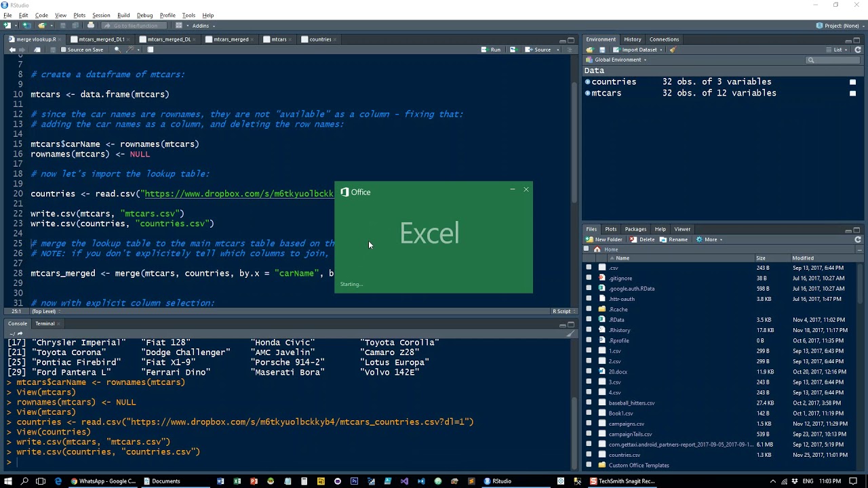The image size is (868, 488).
Task: Expand the countries data object
Action: [587, 82]
